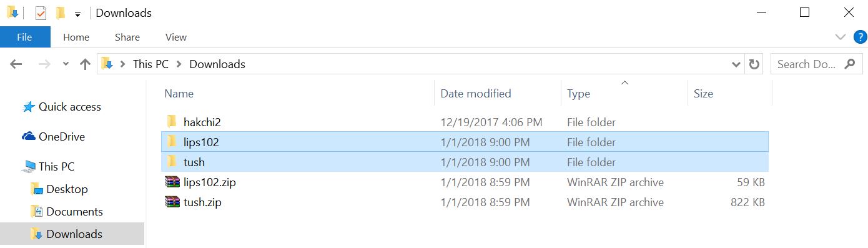Open the recent locations dropdown arrow
The image size is (868, 248).
tap(66, 64)
